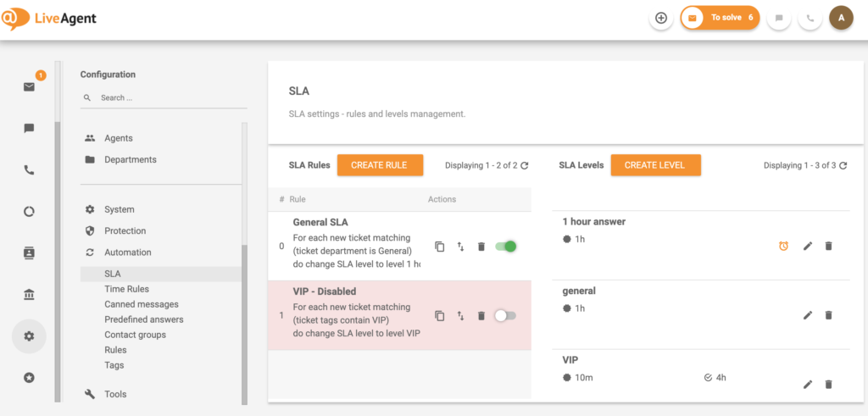Refresh the SLA Levels list
Viewport: 868px width, 416px height.
(x=843, y=166)
